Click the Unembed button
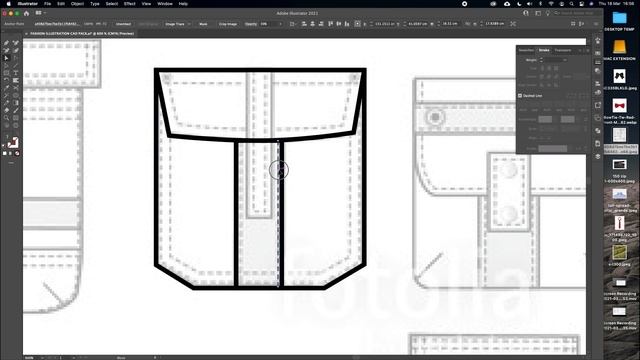The height and width of the screenshot is (360, 640). 123,24
